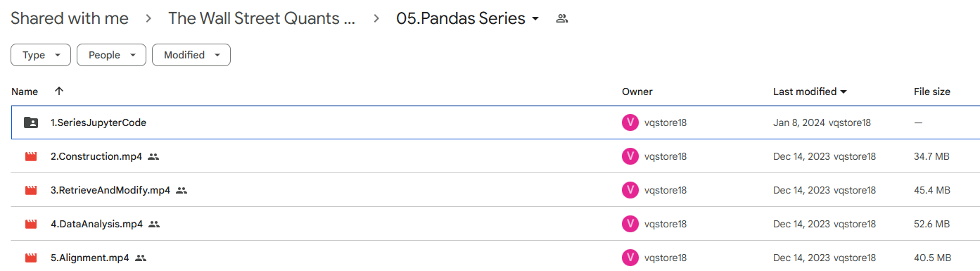Open the Last modified sort dropdown

pyautogui.click(x=810, y=92)
